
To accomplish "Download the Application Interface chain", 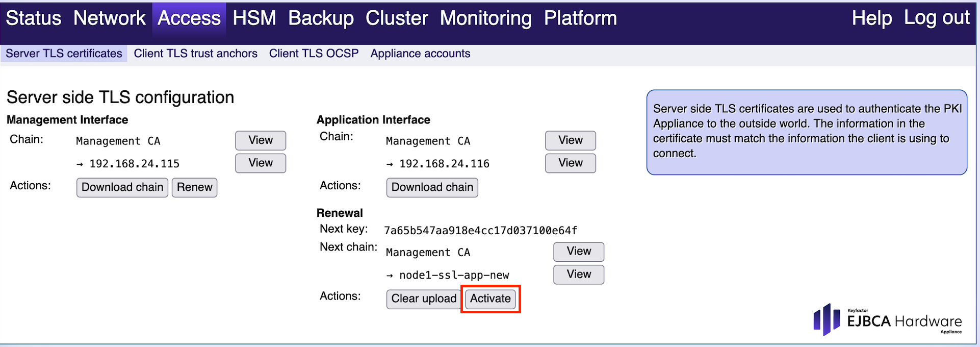I will pyautogui.click(x=432, y=187).
